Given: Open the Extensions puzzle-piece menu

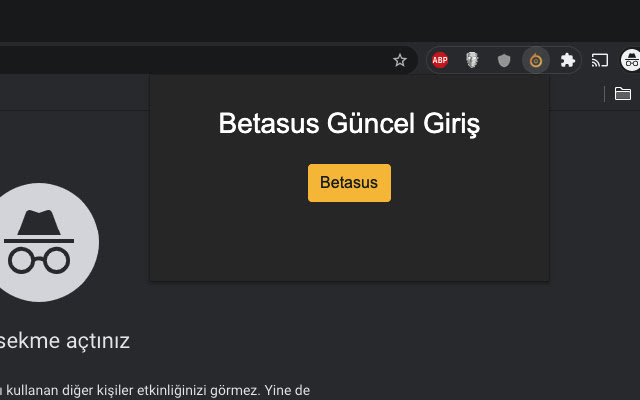Looking at the screenshot, I should click(x=568, y=60).
